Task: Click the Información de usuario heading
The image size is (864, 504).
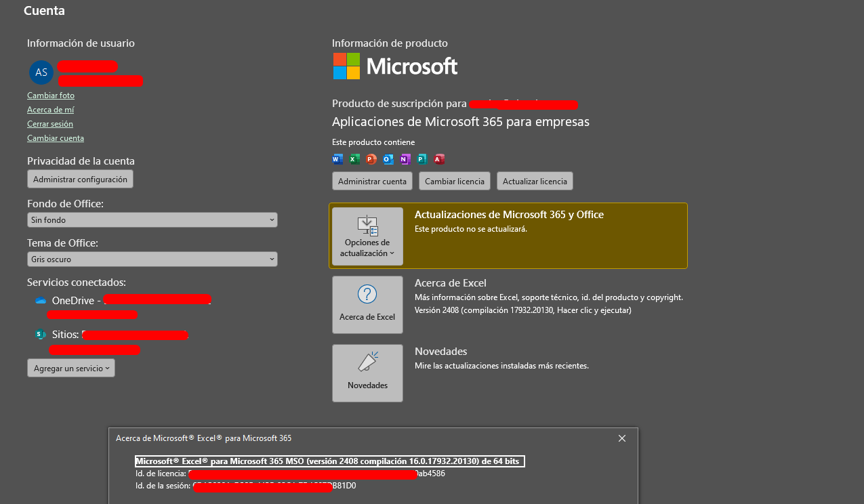Action: point(81,43)
